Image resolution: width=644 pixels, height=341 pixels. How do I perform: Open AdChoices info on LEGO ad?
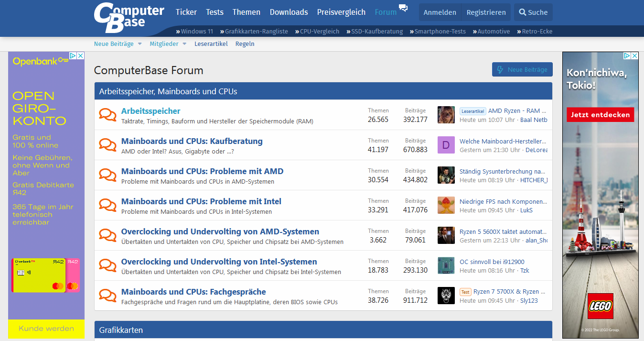[627, 56]
